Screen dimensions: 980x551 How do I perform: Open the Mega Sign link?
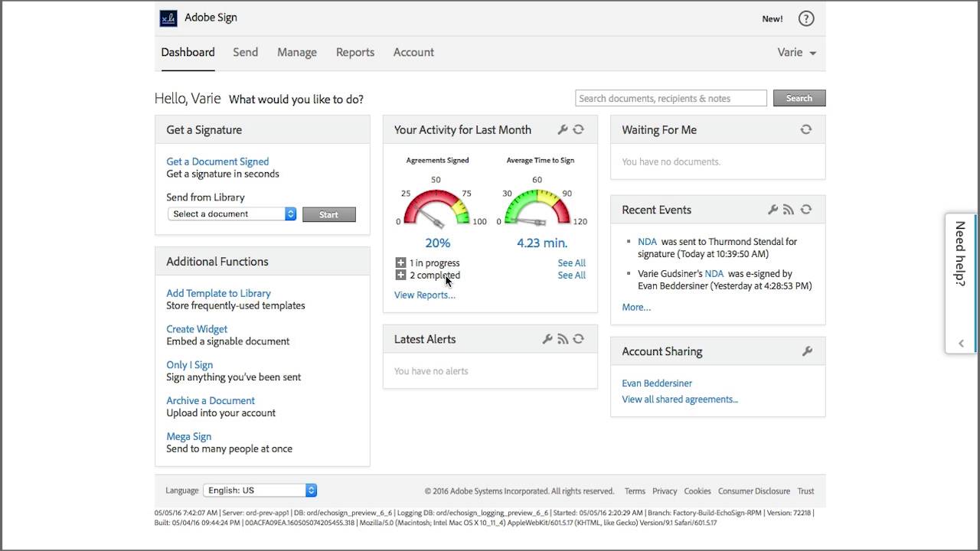tap(189, 436)
